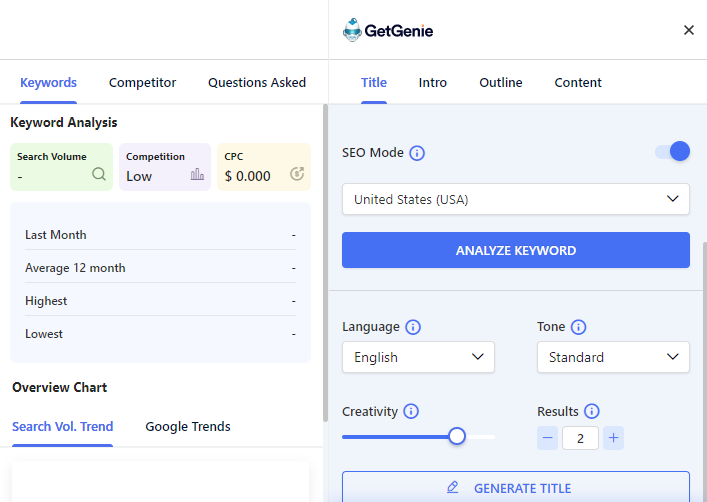Click the Creativity info icon

click(411, 411)
